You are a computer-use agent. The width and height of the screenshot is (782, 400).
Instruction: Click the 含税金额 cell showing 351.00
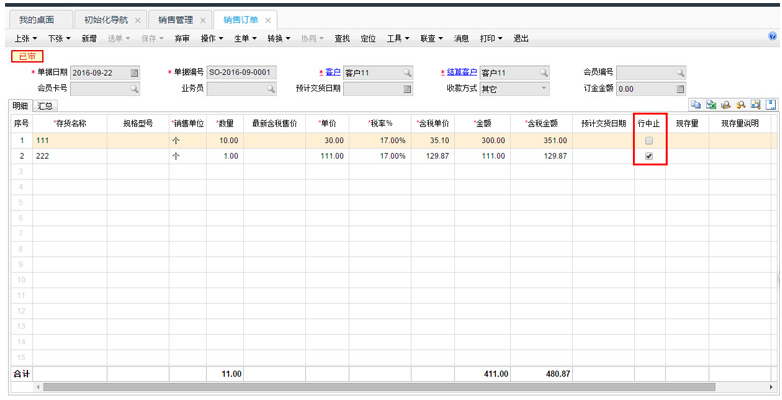click(x=541, y=141)
